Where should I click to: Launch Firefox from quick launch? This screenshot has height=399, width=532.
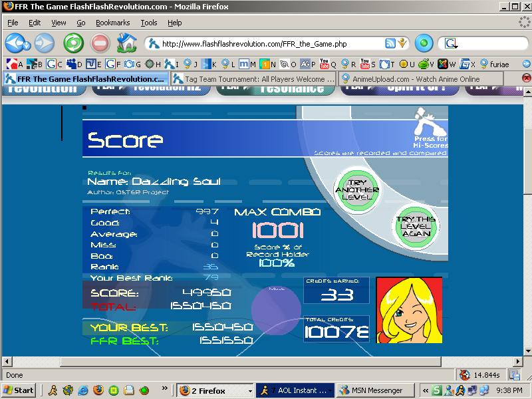(x=98, y=390)
